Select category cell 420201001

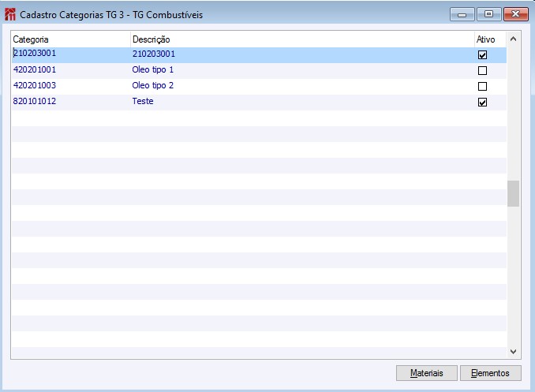(x=71, y=71)
